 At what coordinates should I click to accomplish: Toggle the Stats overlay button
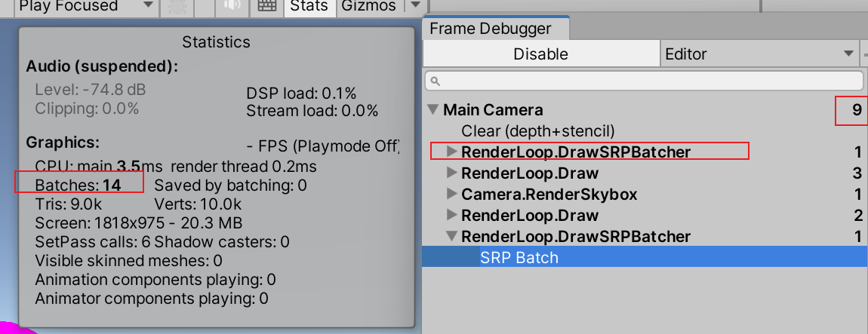(309, 6)
